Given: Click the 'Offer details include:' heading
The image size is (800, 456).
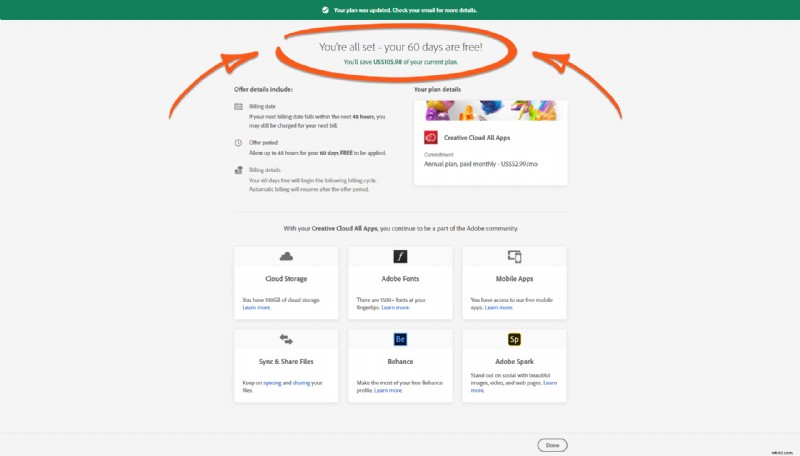Looking at the screenshot, I should pyautogui.click(x=263, y=89).
